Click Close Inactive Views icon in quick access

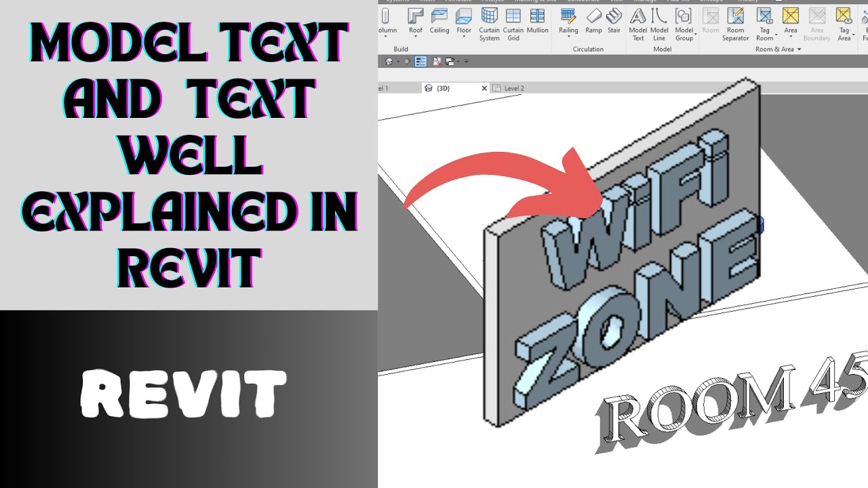tap(437, 61)
